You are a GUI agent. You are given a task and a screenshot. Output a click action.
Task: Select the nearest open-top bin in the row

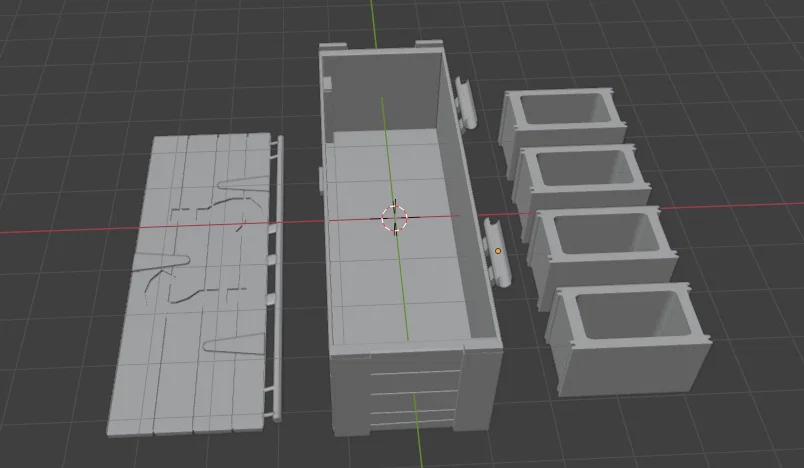tap(628, 337)
